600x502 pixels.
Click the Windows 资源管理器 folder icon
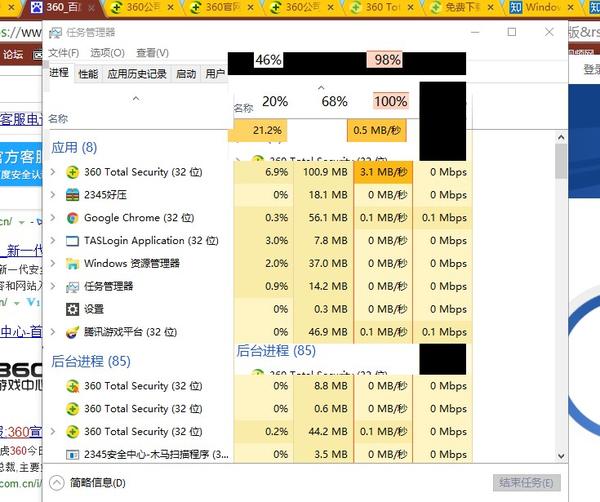click(72, 264)
